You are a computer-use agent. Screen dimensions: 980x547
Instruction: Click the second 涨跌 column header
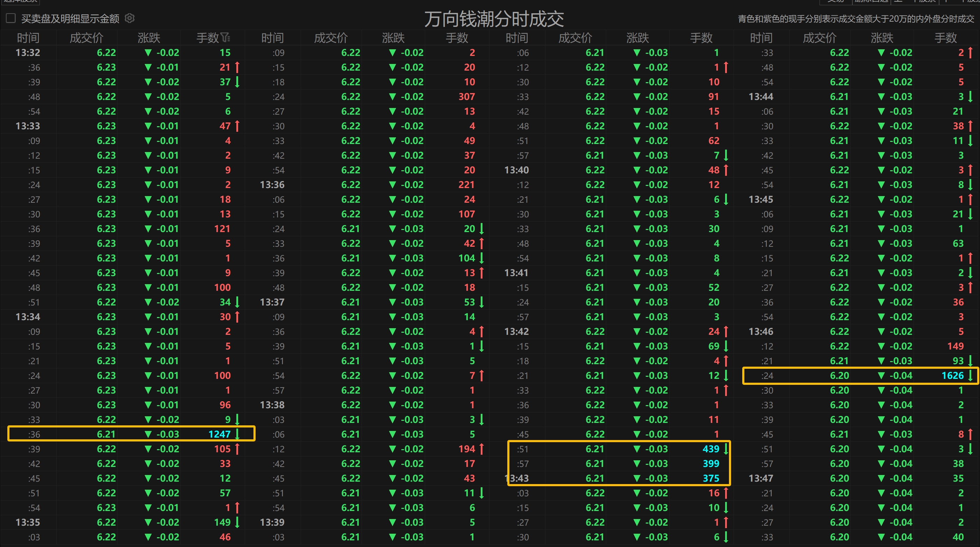click(393, 38)
